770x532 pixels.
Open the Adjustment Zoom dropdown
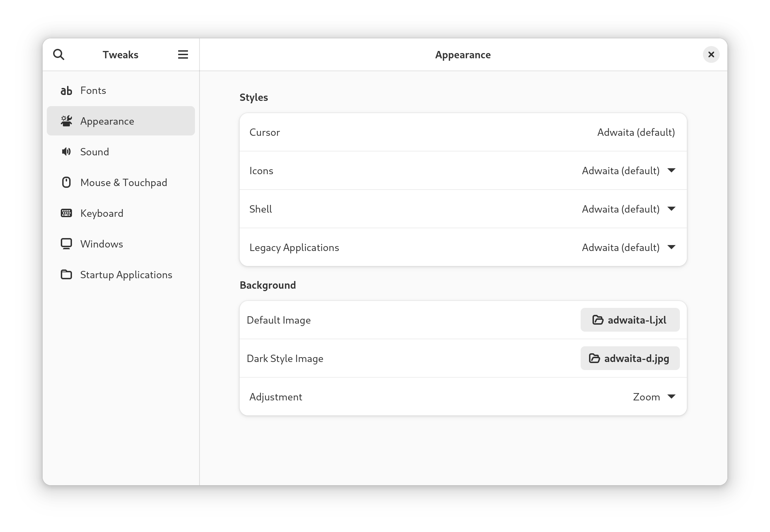tap(654, 397)
